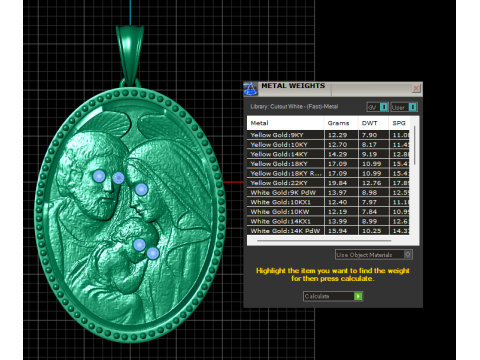Sort by the DWT column header

[x=373, y=123]
